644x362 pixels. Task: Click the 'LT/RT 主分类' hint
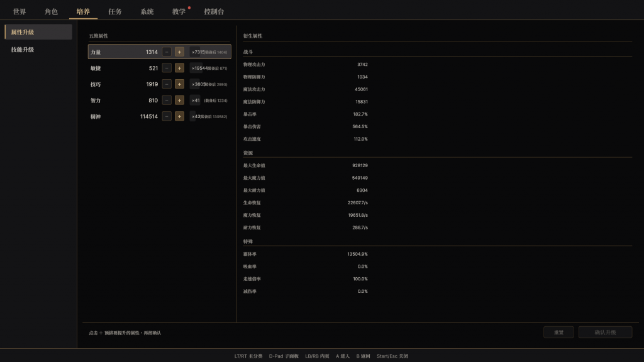click(248, 356)
